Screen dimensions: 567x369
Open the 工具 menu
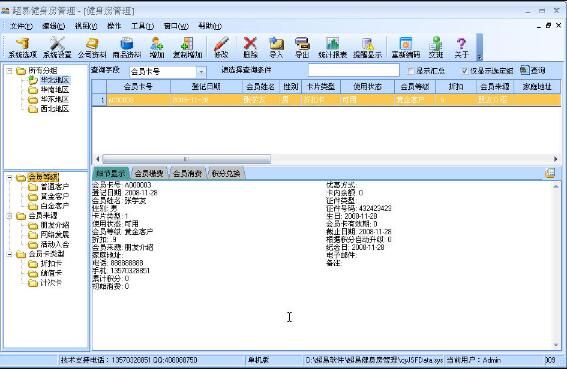click(142, 26)
